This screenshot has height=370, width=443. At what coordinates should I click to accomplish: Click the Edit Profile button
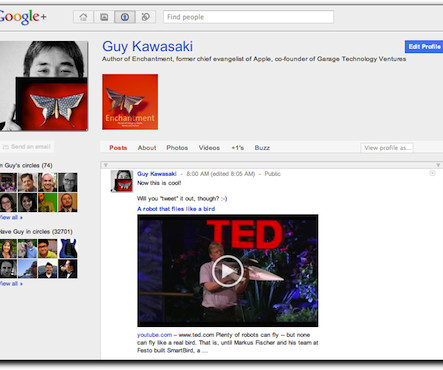(424, 47)
